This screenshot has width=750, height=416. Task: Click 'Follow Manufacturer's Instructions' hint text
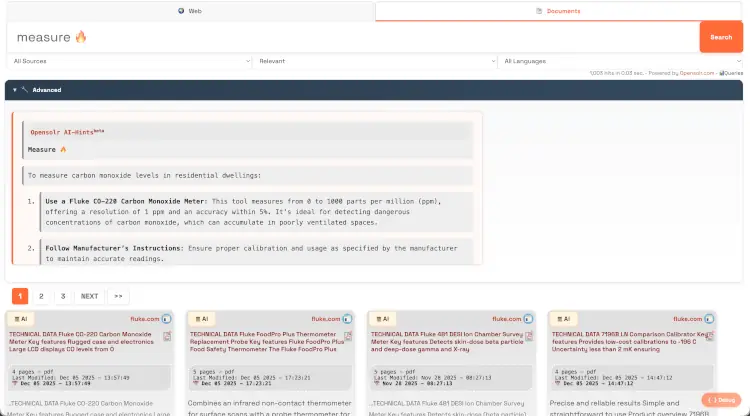(114, 248)
